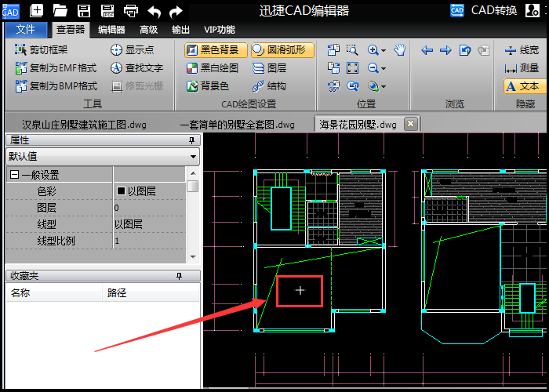Choose a 背景色 background color
Screen dimensions: 549x392
point(208,86)
